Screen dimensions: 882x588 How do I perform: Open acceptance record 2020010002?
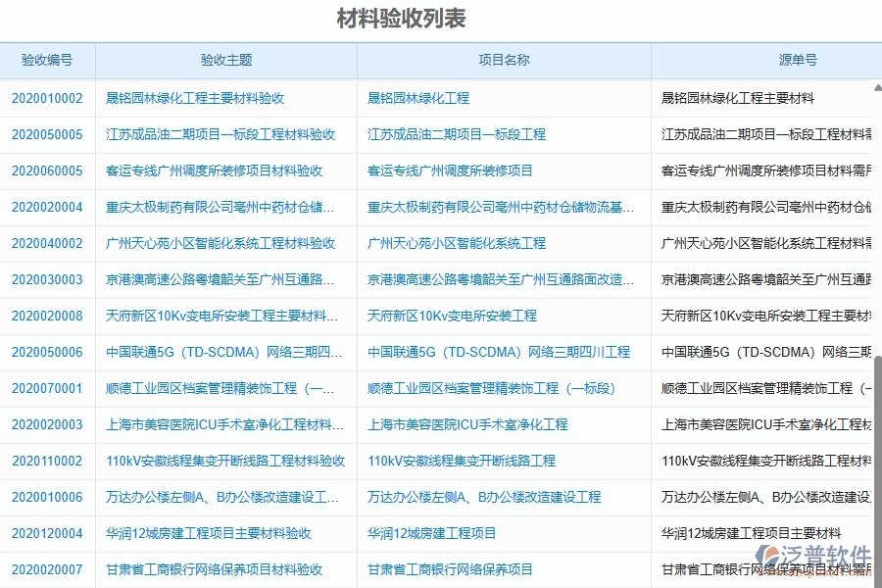(x=46, y=98)
